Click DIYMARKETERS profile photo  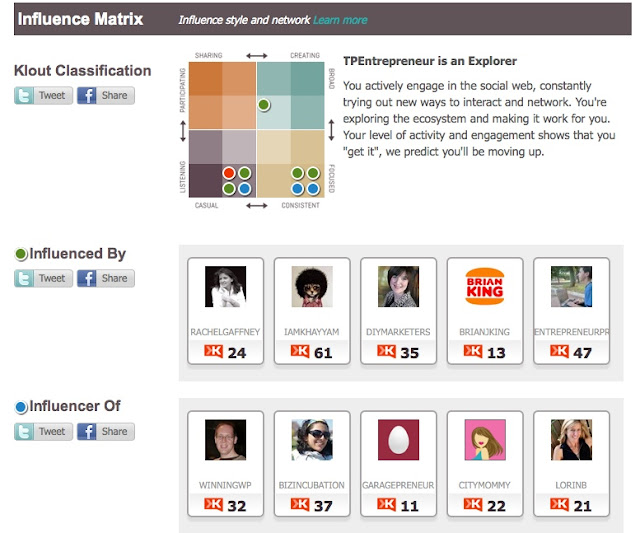(x=398, y=286)
